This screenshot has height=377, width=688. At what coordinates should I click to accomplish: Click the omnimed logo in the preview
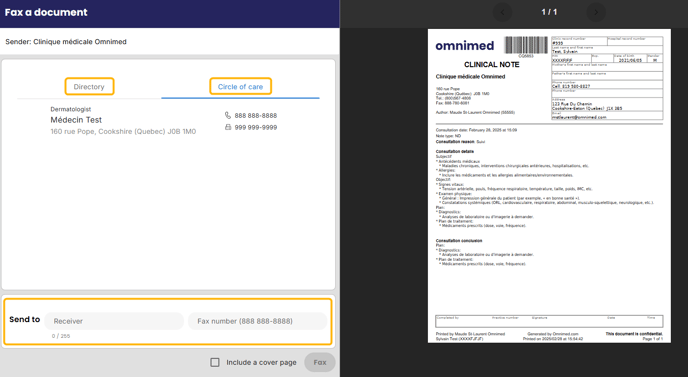(465, 46)
